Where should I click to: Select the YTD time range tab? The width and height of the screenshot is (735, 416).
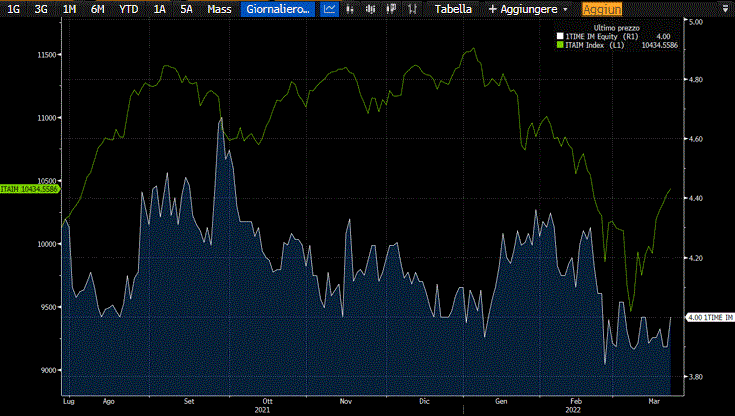[129, 9]
